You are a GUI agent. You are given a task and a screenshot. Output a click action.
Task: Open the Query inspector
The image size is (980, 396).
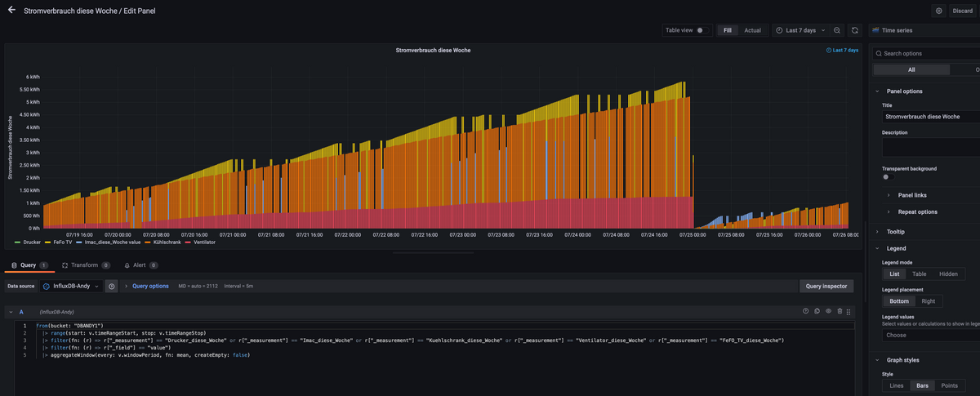pyautogui.click(x=826, y=287)
